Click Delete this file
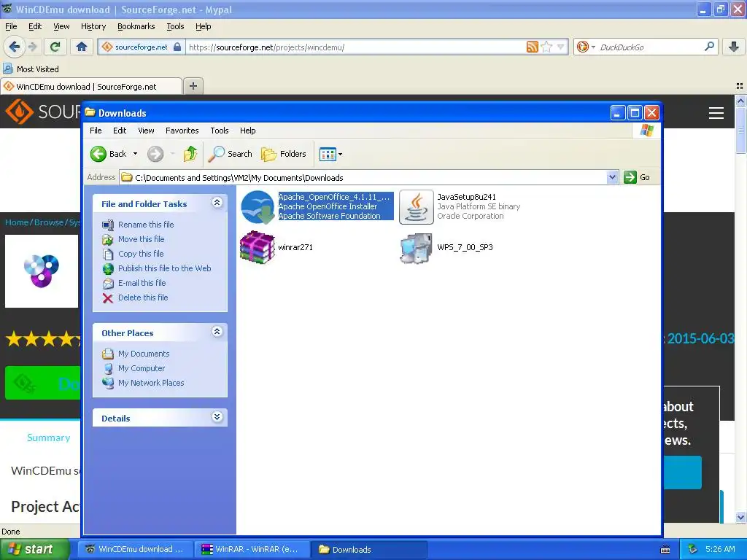Screen dimensions: 747x560 point(143,297)
